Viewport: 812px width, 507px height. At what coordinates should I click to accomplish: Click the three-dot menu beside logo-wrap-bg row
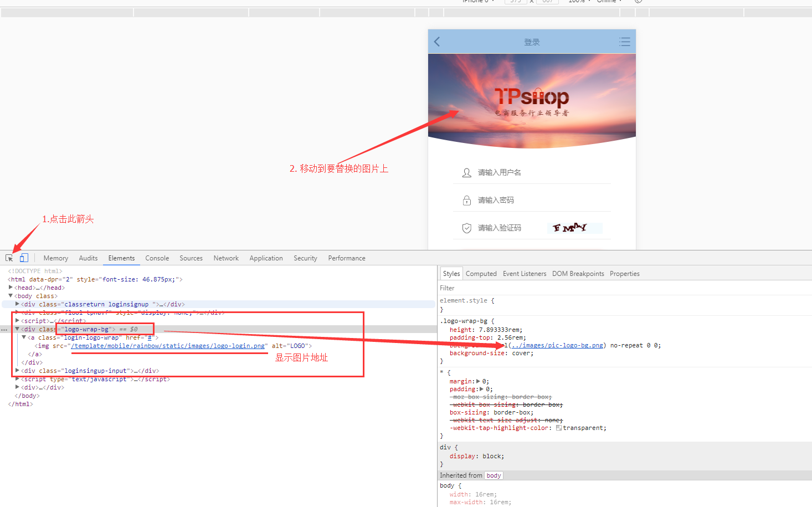click(4, 330)
